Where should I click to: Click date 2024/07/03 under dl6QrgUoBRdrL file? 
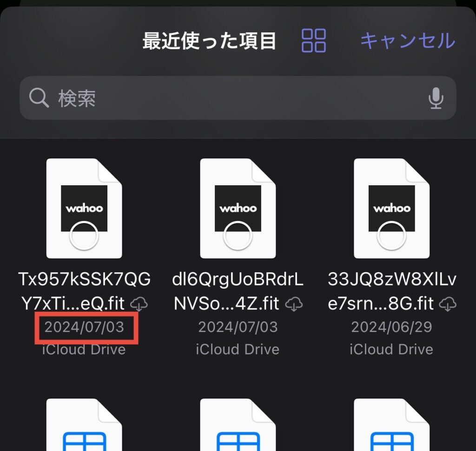238,327
